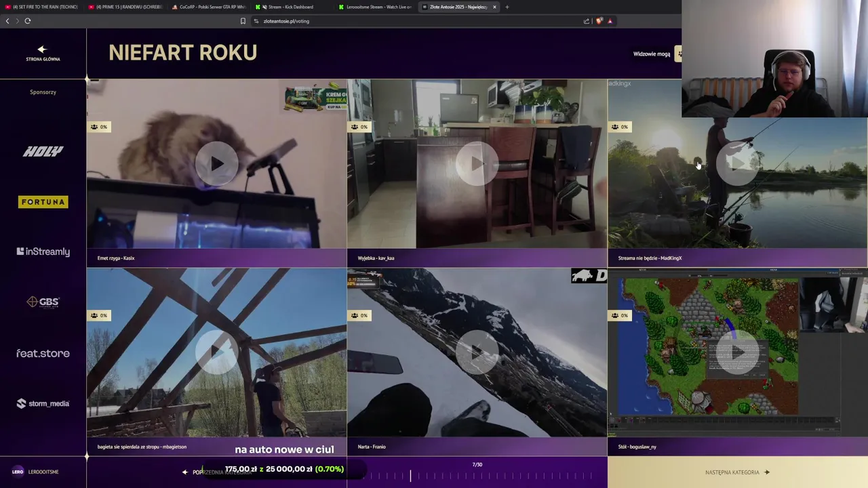Click the browser back arrow
868x488 pixels.
pyautogui.click(x=7, y=21)
